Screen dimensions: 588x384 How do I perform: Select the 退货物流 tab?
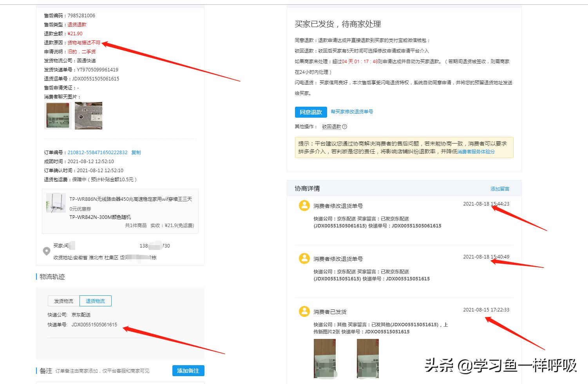click(x=95, y=301)
